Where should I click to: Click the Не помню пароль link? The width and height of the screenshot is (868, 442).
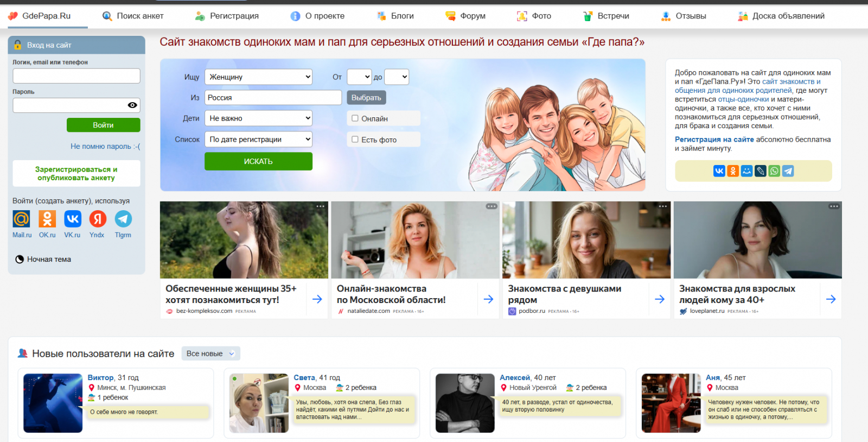coord(105,147)
